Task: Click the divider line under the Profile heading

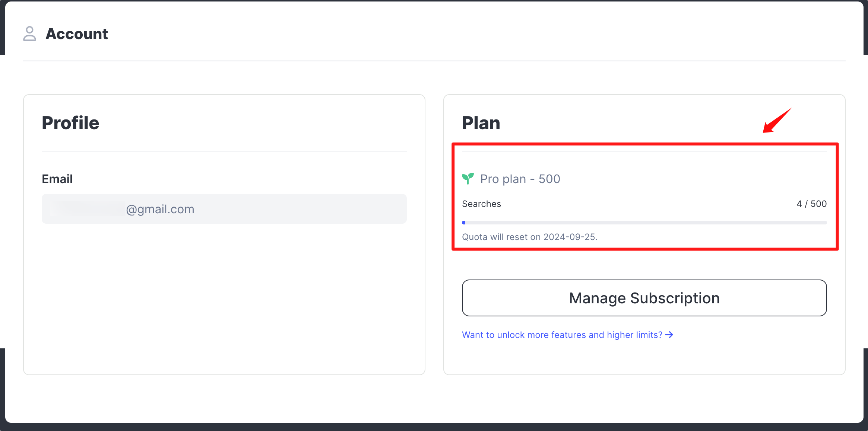Action: 224,151
